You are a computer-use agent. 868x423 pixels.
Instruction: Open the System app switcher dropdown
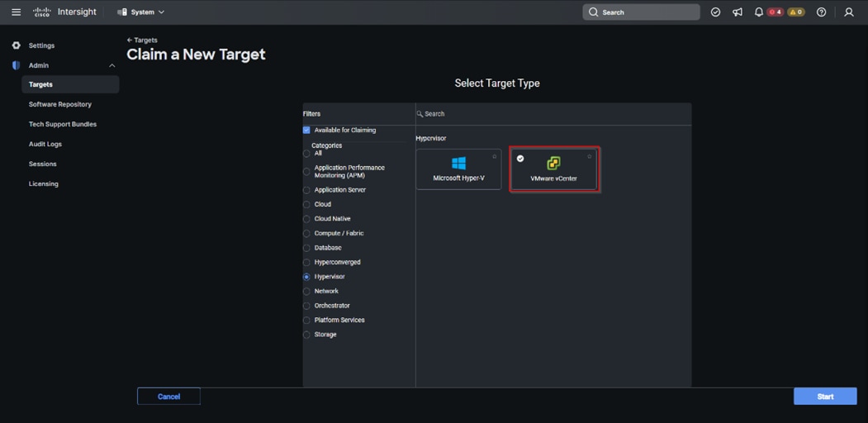(x=141, y=12)
